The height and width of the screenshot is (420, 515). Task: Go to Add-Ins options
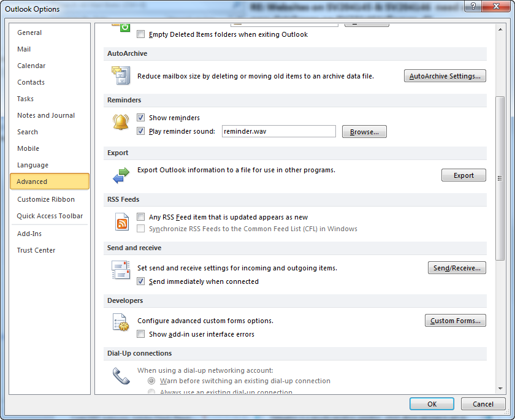50,234
